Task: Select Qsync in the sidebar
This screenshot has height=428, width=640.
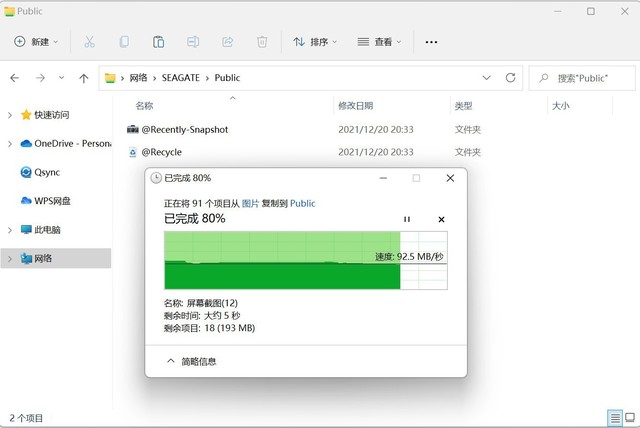Action: (40, 172)
